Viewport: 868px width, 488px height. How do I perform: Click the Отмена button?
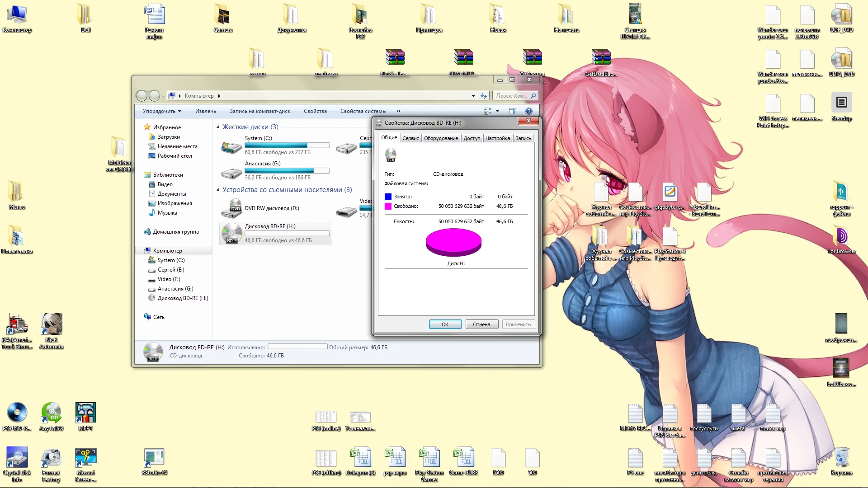tap(481, 324)
